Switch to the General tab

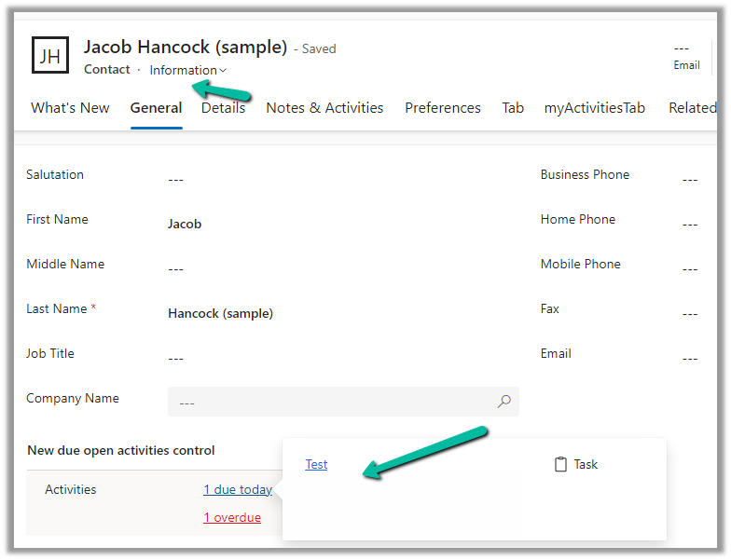156,108
